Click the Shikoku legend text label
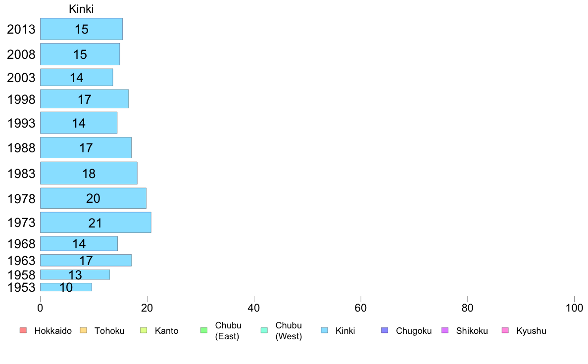588x364 pixels. click(472, 331)
